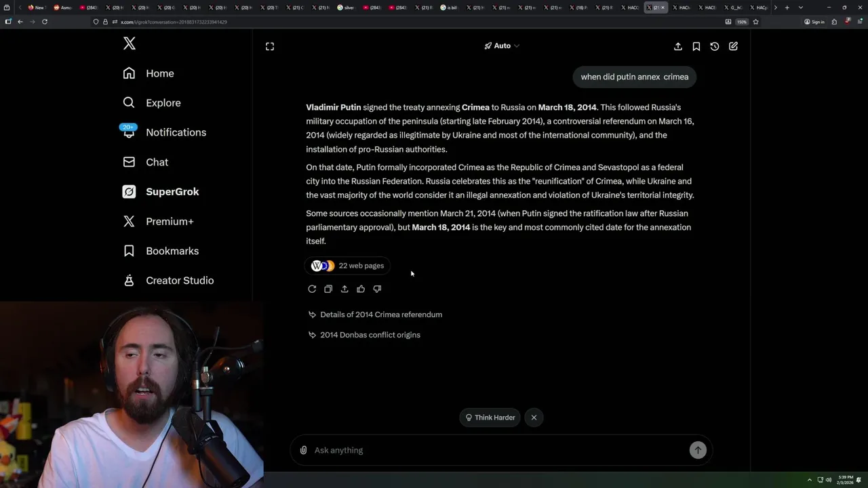Click the browser Sign in button
The width and height of the screenshot is (868, 488).
click(x=814, y=22)
